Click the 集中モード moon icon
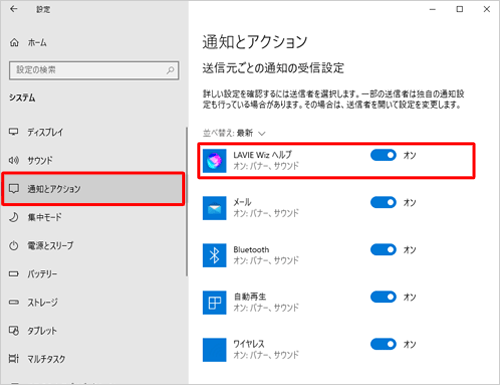 [14, 217]
